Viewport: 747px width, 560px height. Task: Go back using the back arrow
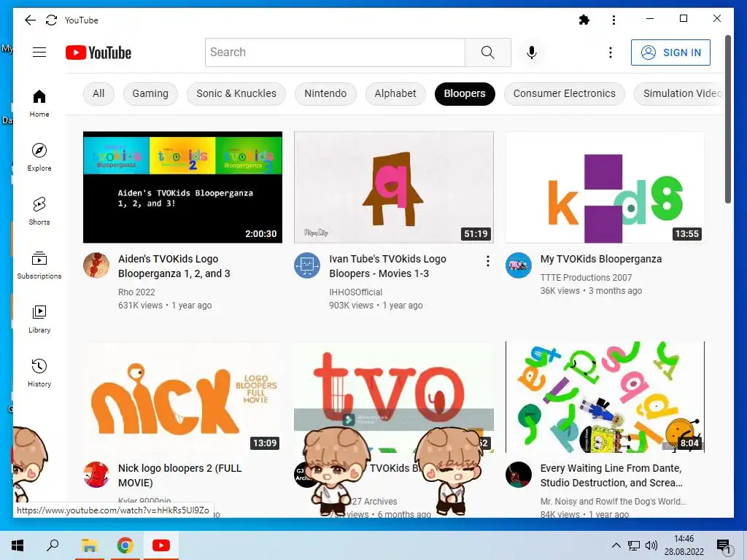coord(30,20)
